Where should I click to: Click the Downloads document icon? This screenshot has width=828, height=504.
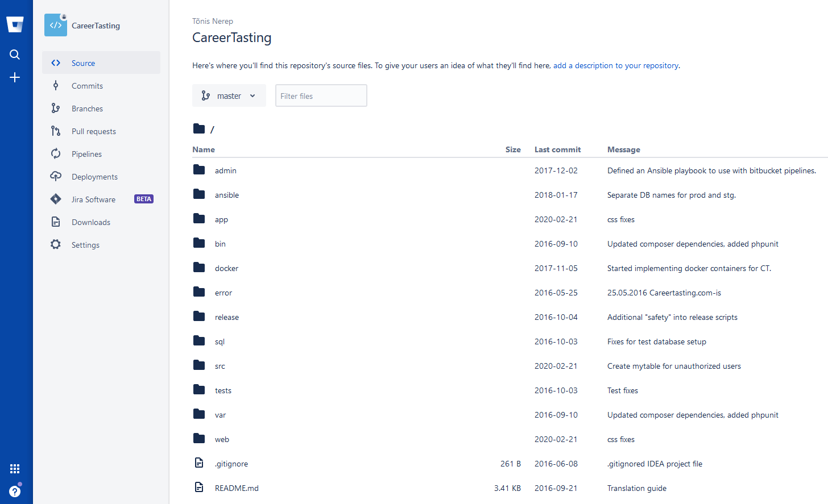point(56,222)
